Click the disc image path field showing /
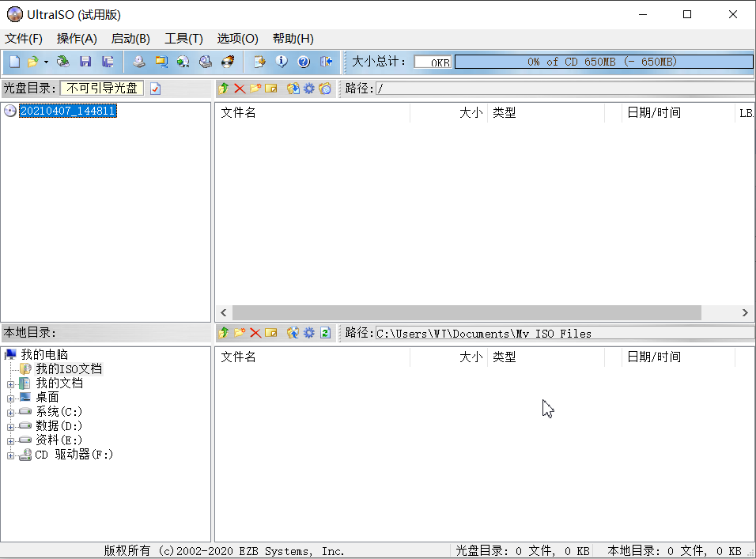 565,89
